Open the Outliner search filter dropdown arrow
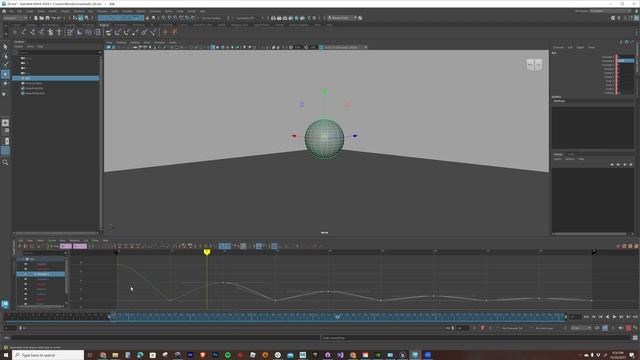This screenshot has height=360, width=640. [100, 53]
